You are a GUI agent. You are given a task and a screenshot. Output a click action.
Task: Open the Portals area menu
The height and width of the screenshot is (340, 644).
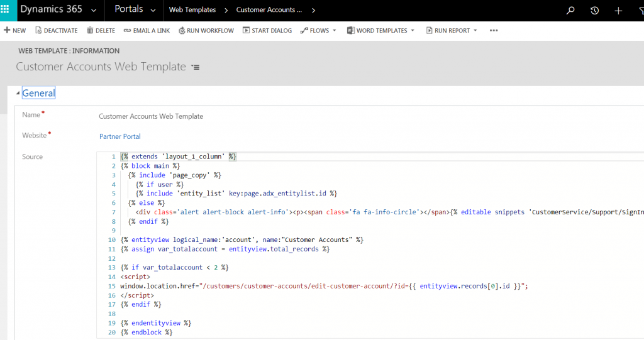pos(128,9)
